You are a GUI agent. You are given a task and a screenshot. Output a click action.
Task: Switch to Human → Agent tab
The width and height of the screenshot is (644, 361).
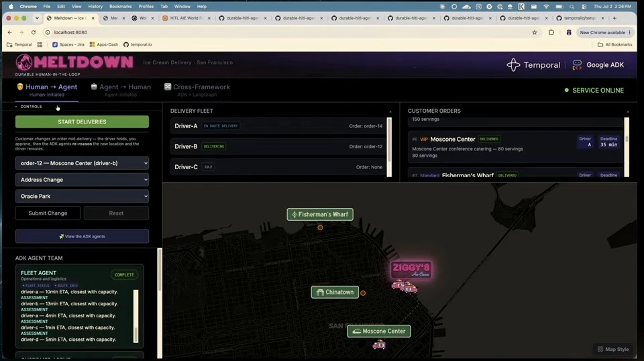click(47, 90)
